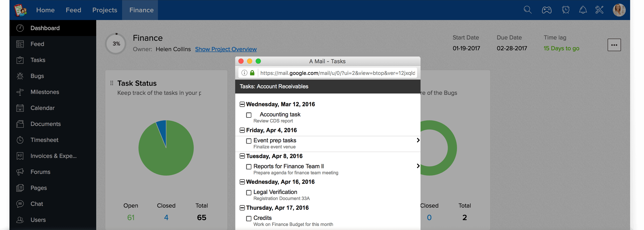This screenshot has width=644, height=230.
Task: Toggle Accounting task checkbox
Action: coord(249,115)
